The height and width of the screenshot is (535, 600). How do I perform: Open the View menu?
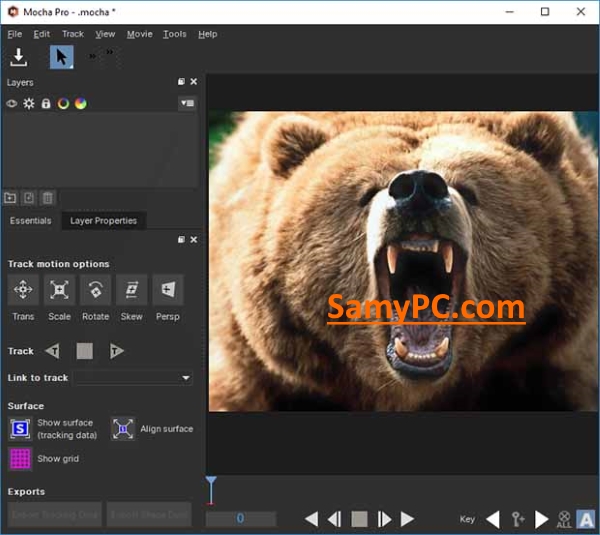(x=105, y=34)
